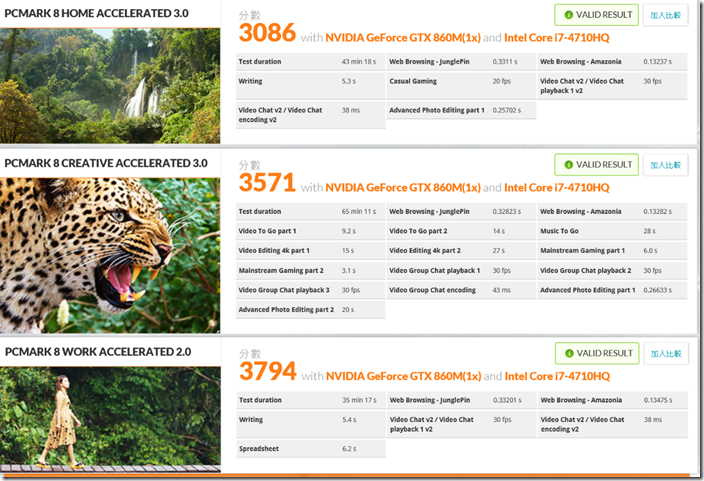This screenshot has width=704, height=481.
Task: Open the waterfall jungle thumbnail image
Action: tap(110, 86)
